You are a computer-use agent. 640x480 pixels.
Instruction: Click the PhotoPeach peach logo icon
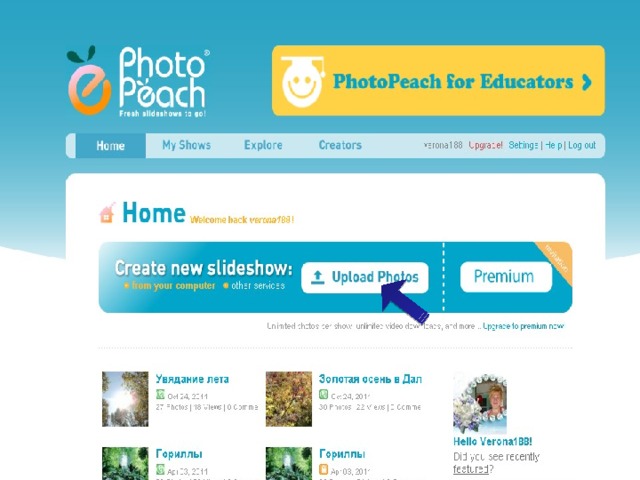(89, 80)
